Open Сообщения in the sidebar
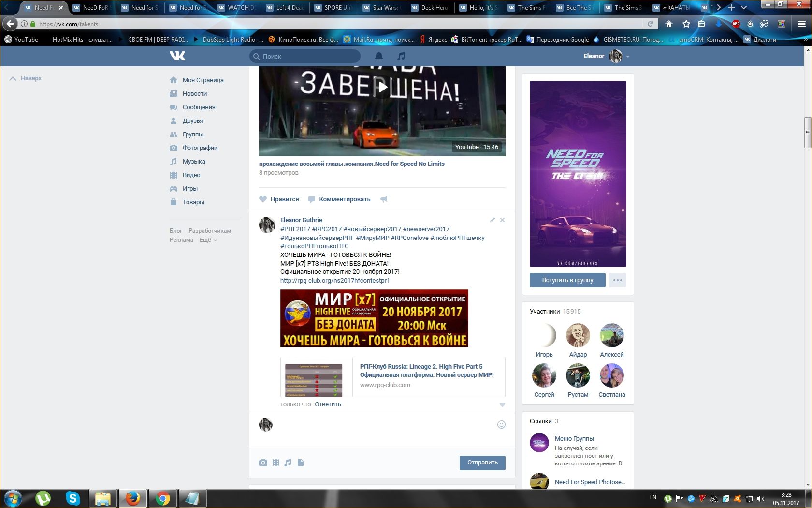This screenshot has width=812, height=508. pyautogui.click(x=193, y=107)
